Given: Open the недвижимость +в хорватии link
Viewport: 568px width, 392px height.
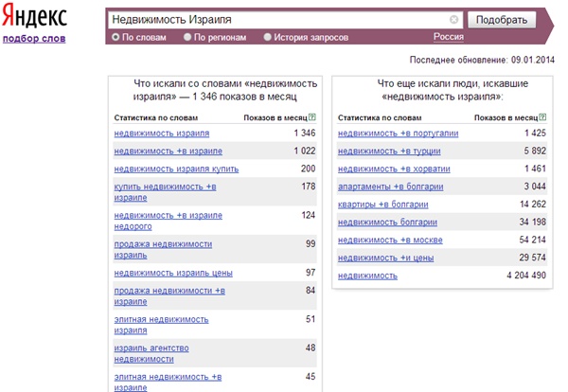Looking at the screenshot, I should (394, 169).
